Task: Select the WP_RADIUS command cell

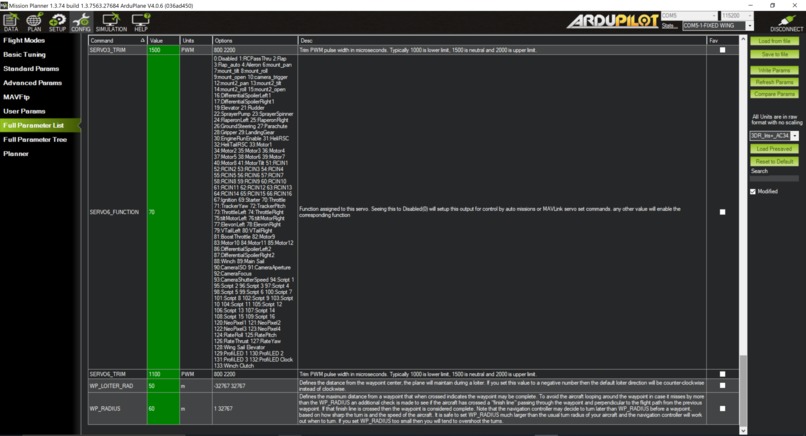Action: click(x=118, y=409)
